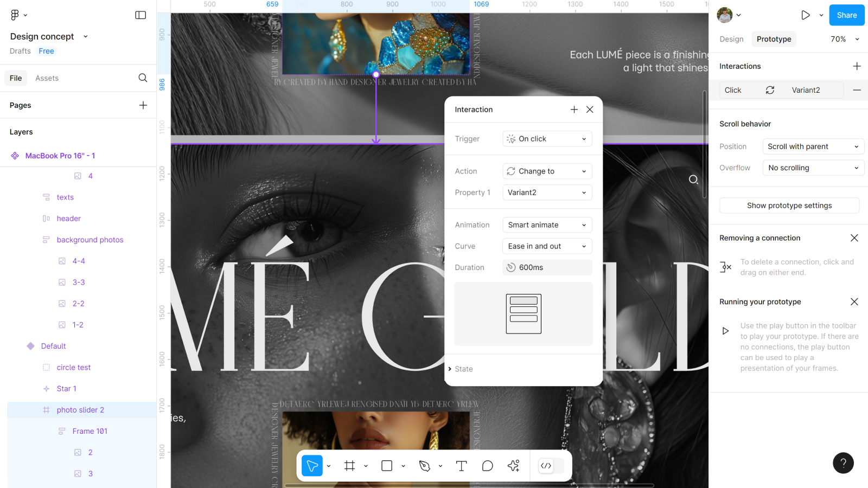Select the Comment tool
The height and width of the screenshot is (488, 868).
coord(487,466)
